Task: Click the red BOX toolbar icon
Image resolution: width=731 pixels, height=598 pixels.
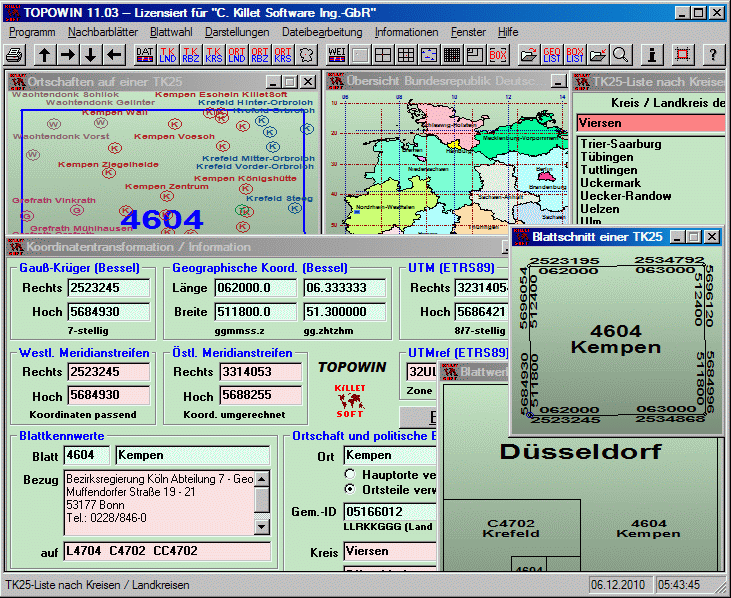Action: click(498, 55)
